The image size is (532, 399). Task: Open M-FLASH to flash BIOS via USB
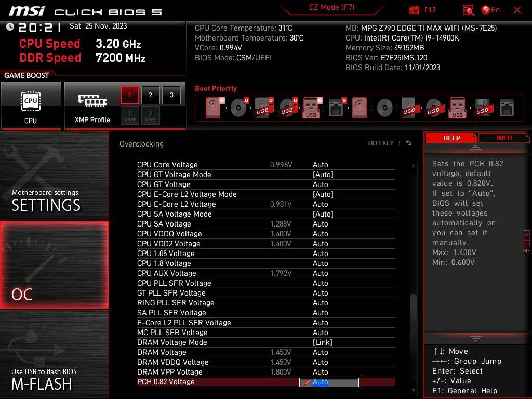(x=54, y=355)
